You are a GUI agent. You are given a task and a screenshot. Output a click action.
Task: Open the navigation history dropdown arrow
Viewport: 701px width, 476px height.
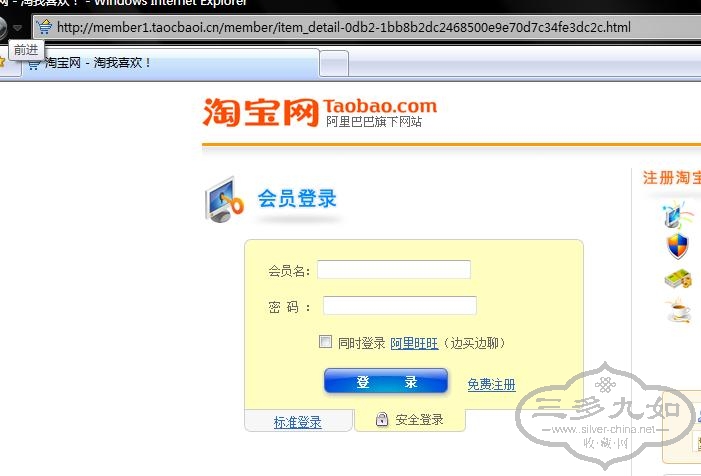[17, 28]
